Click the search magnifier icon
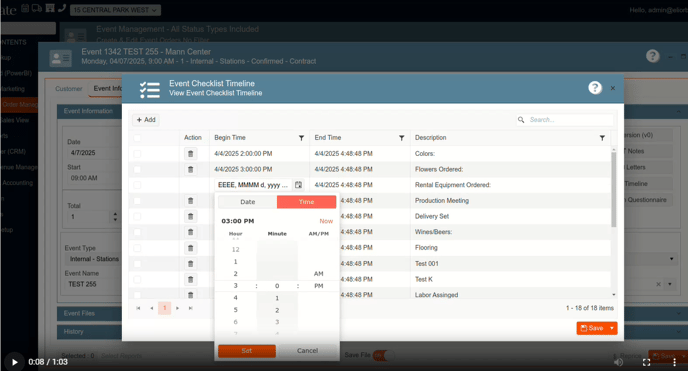The image size is (688, 371). (x=521, y=120)
